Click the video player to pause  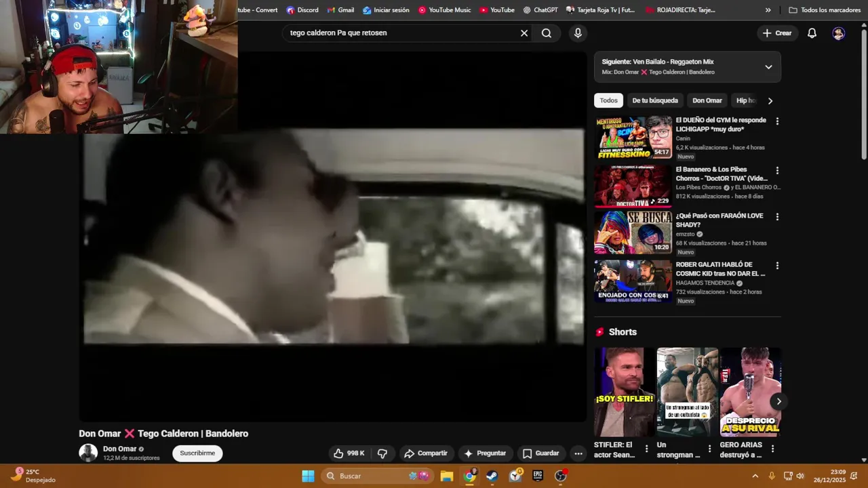click(333, 237)
